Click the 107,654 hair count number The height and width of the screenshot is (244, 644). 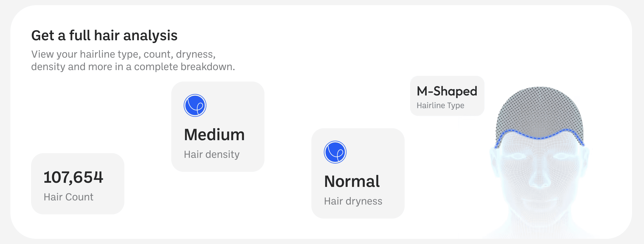[x=73, y=177]
